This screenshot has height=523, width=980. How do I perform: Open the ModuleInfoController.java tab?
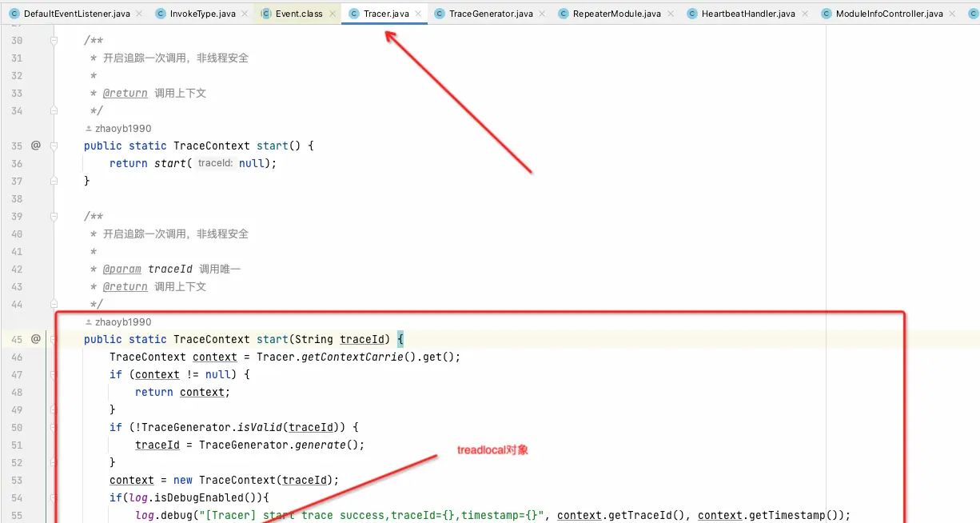(x=889, y=14)
